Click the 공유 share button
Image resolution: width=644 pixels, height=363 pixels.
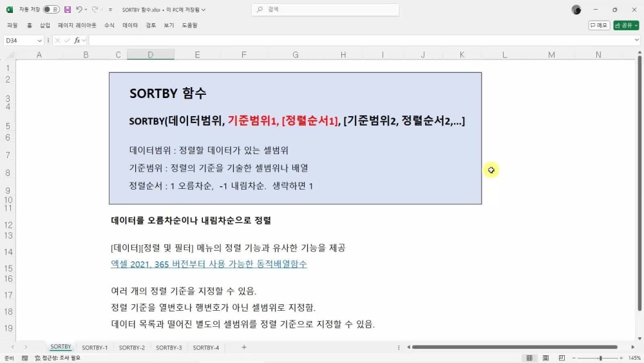point(625,25)
